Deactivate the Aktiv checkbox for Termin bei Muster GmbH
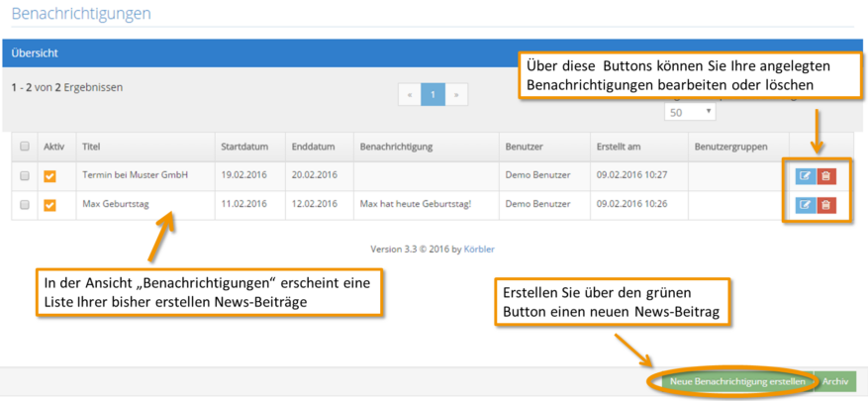 click(x=49, y=176)
